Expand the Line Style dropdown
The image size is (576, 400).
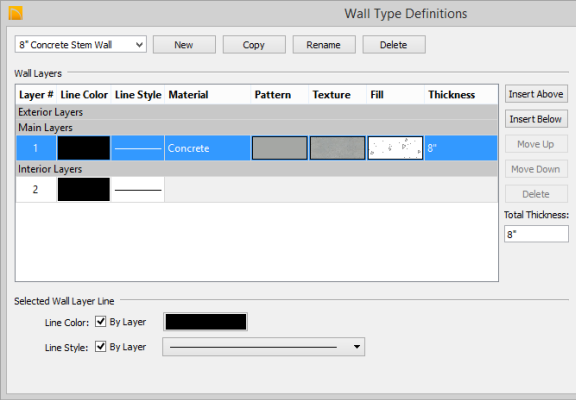[x=263, y=347]
